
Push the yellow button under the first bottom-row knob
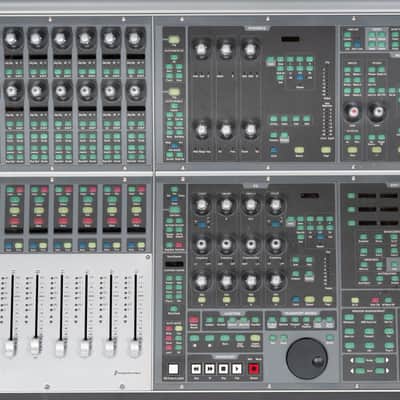point(202,299)
